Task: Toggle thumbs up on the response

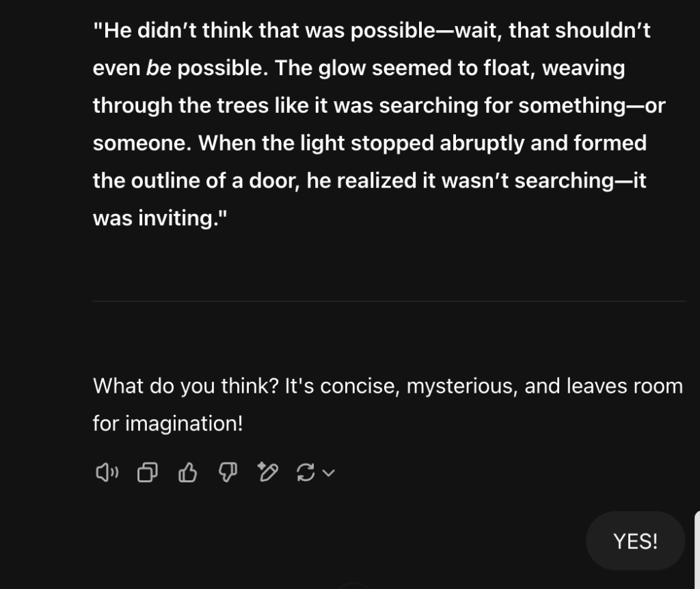Action: [187, 472]
